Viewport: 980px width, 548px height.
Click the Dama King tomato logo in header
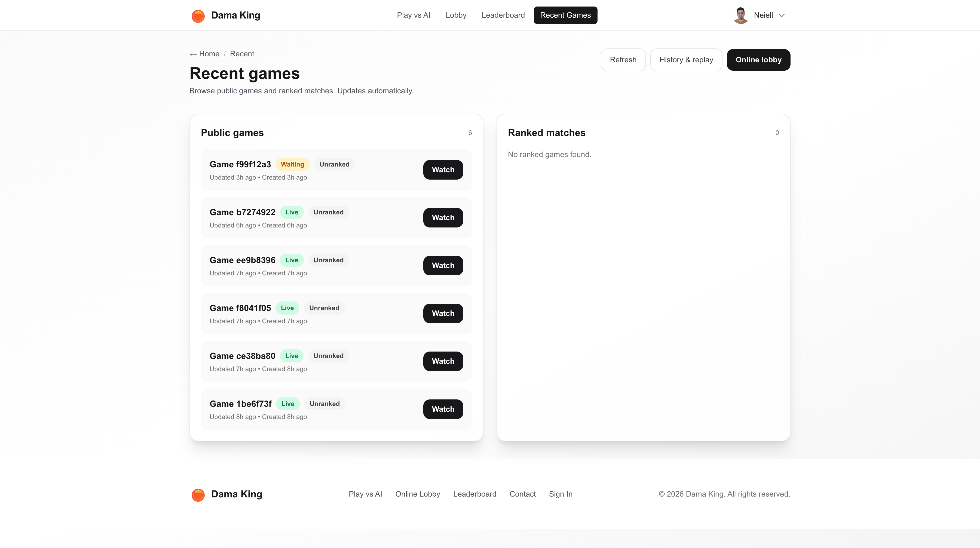point(198,16)
